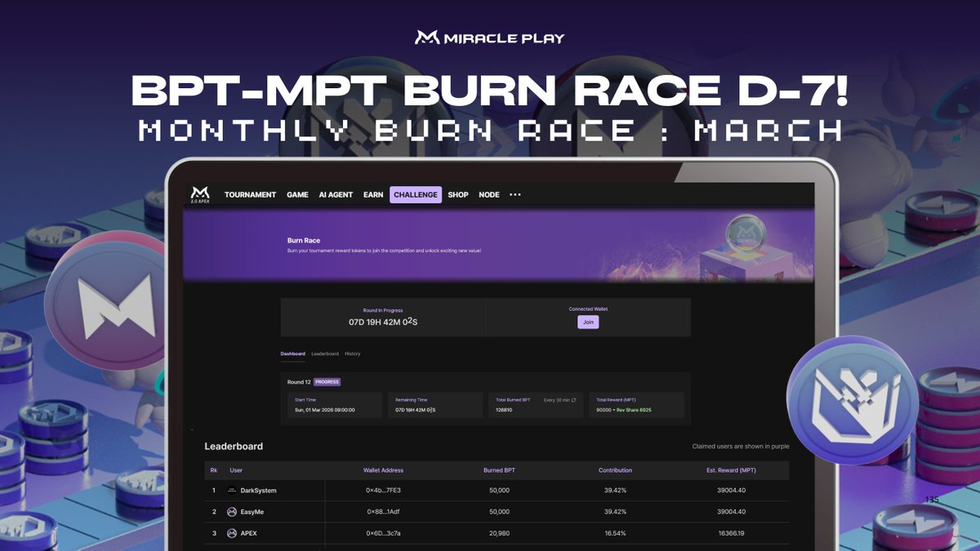Click the Burned BPT column header
Viewport: 980px width, 551px height.
click(x=499, y=470)
